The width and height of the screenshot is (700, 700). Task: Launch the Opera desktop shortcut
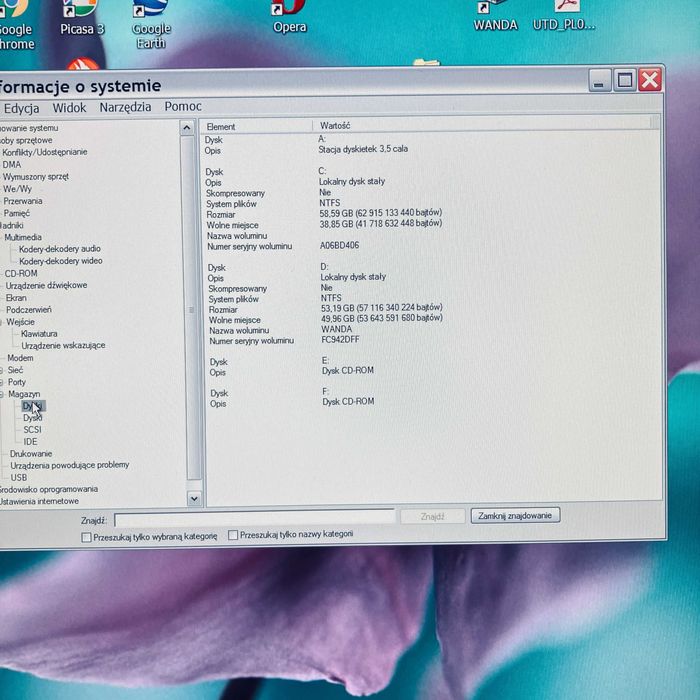tap(290, 17)
